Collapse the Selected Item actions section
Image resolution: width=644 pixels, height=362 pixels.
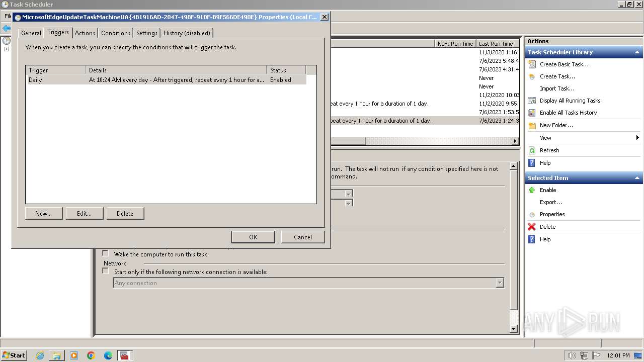click(x=637, y=178)
